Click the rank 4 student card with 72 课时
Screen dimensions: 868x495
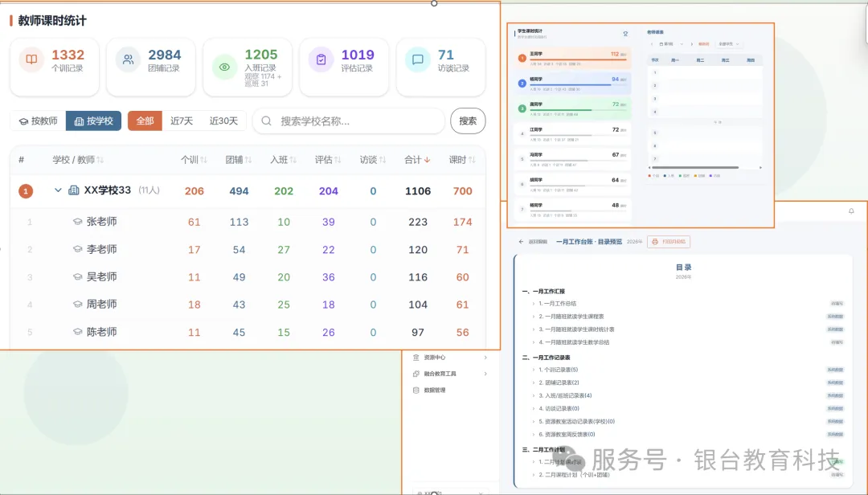tap(572, 133)
